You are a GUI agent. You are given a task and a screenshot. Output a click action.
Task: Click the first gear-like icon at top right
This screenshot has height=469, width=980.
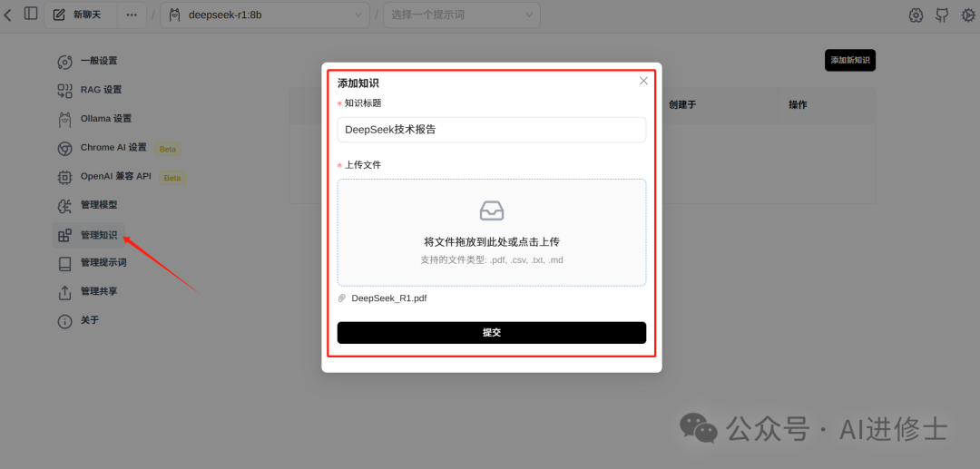(x=916, y=15)
